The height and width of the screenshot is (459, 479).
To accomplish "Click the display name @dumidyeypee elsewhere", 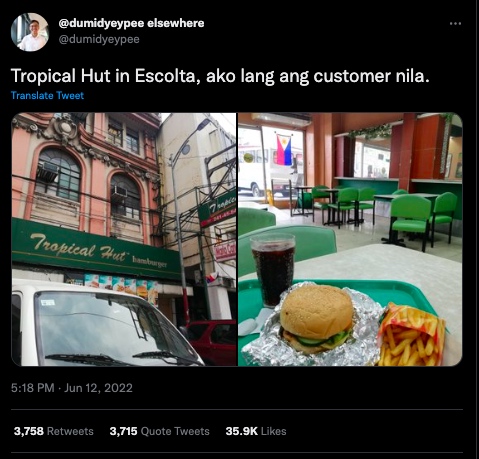I will pos(131,23).
